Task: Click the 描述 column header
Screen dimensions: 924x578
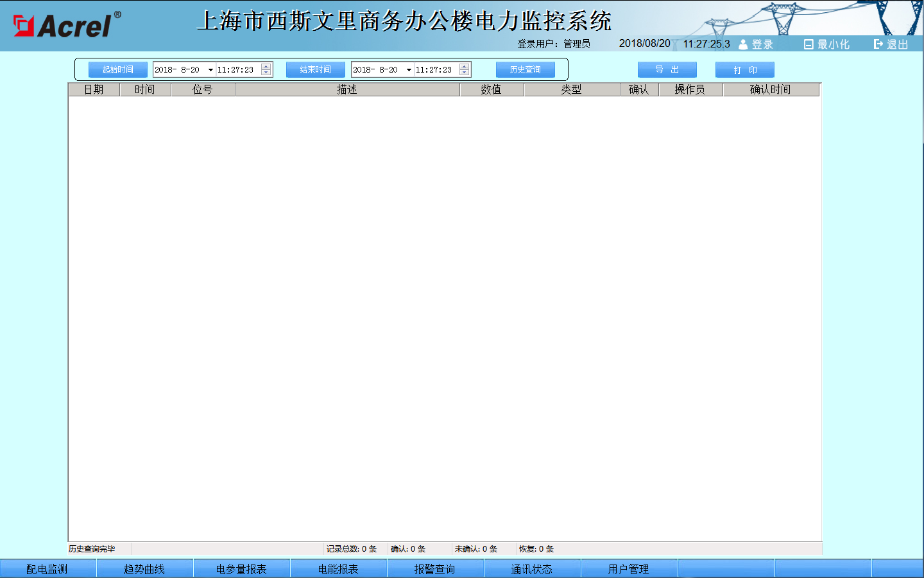Action: [x=347, y=90]
